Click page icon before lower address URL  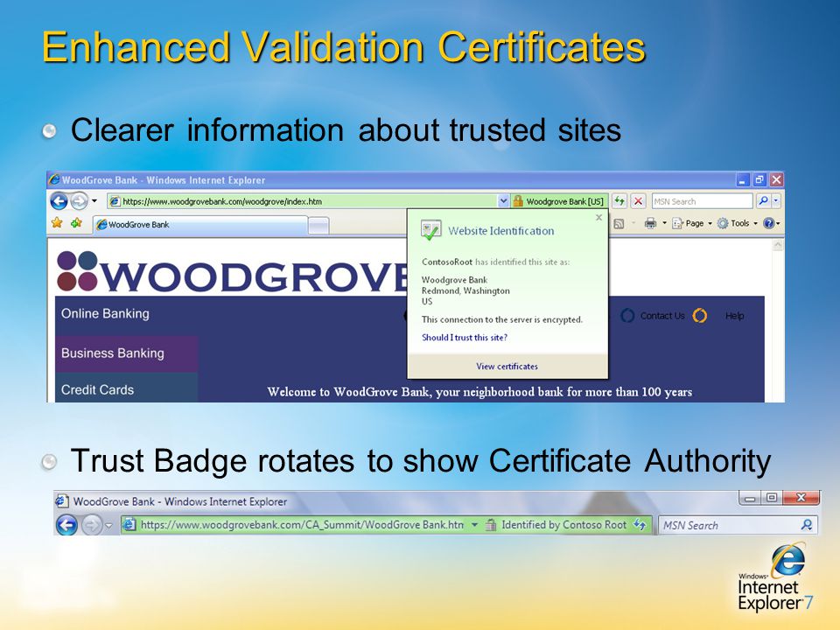pos(129,525)
